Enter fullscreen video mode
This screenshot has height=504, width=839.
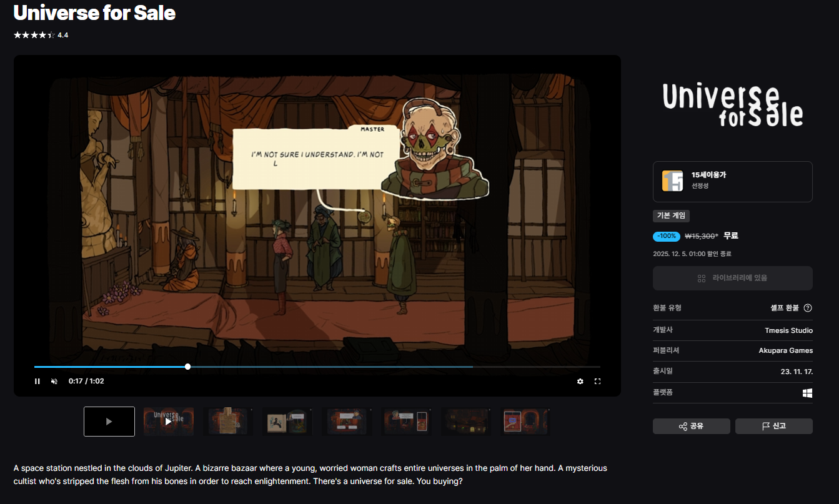[x=597, y=381]
